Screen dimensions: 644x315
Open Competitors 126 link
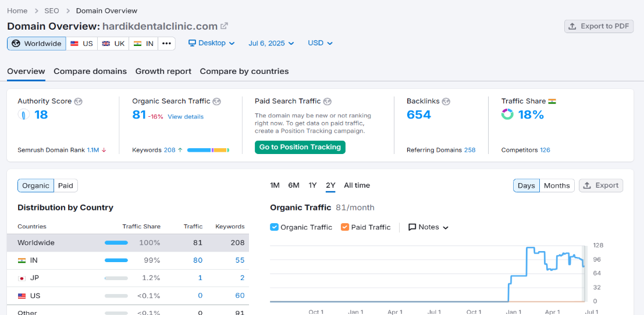pos(545,150)
